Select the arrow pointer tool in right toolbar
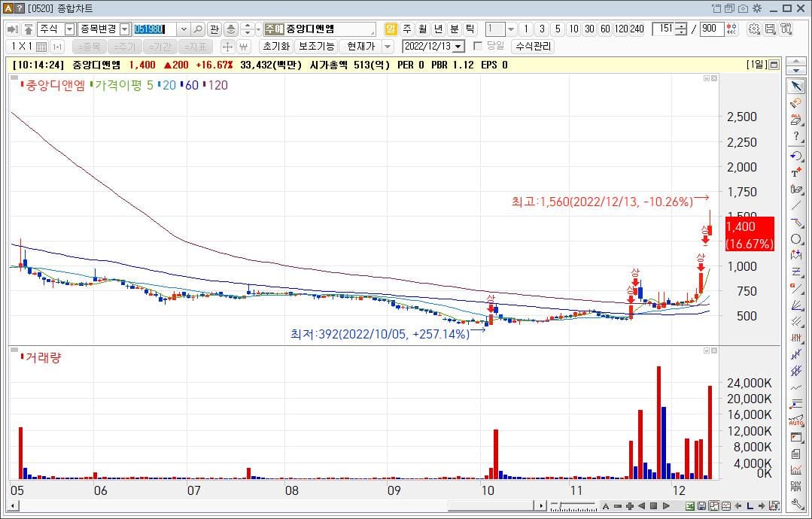 [x=796, y=86]
